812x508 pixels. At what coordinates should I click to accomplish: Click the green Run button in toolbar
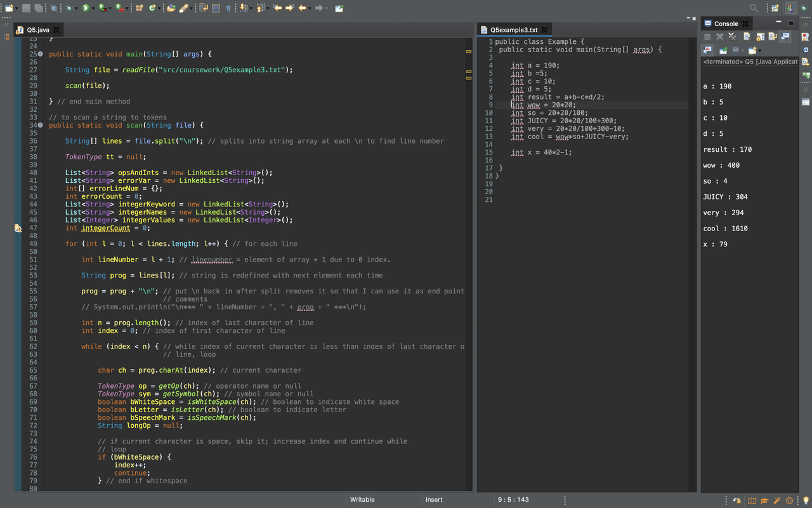pyautogui.click(x=86, y=8)
